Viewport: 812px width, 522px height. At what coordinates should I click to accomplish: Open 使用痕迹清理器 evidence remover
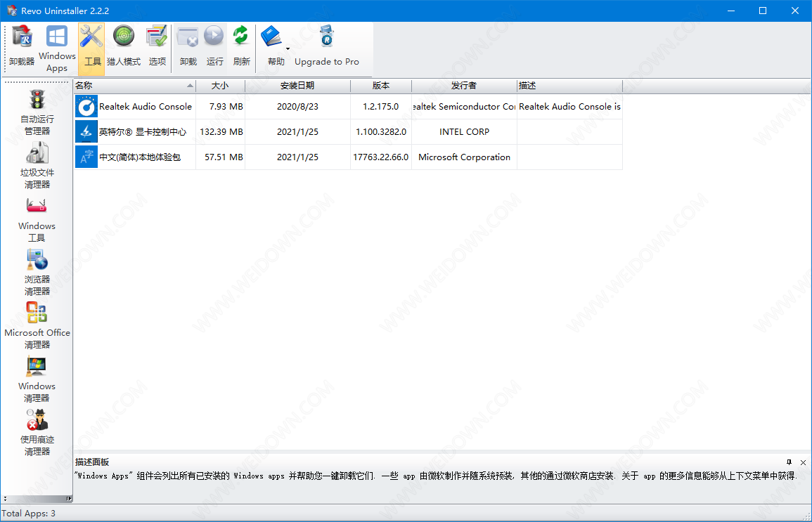coord(37,433)
